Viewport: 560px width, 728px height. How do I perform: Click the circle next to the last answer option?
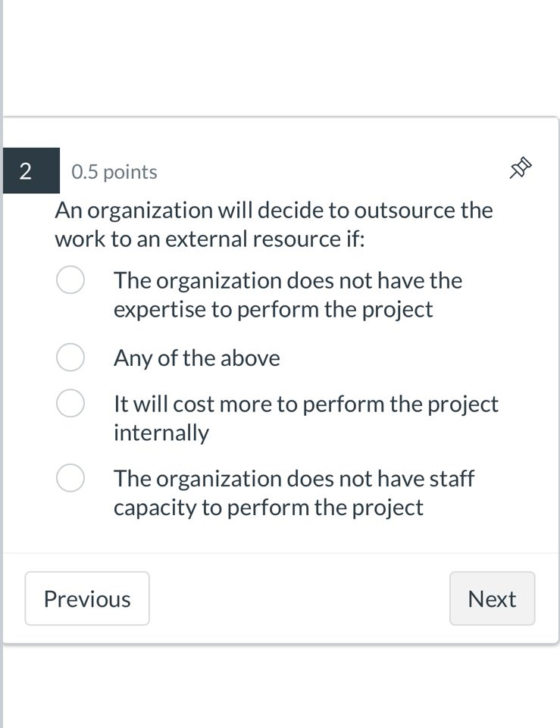(x=70, y=478)
